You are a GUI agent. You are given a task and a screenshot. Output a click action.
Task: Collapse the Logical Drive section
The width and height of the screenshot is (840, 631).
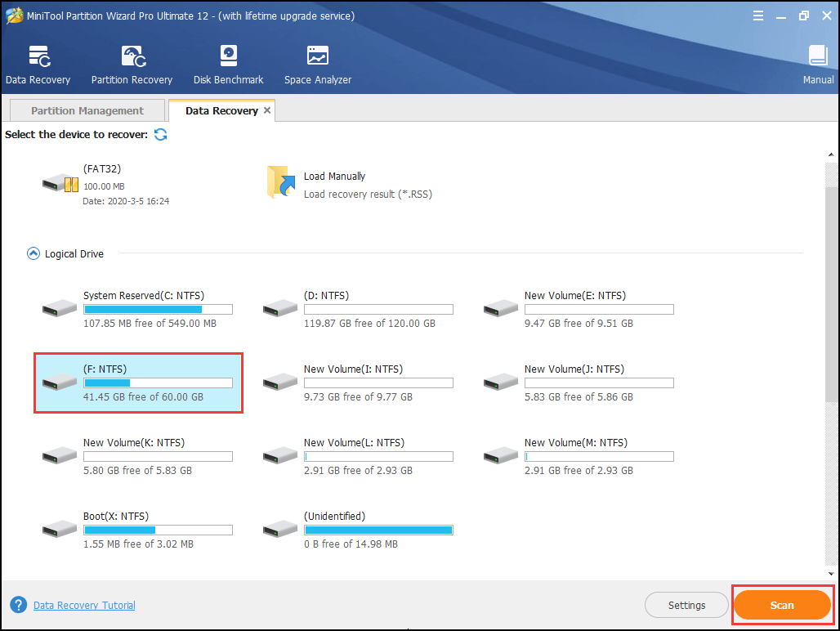pyautogui.click(x=34, y=253)
